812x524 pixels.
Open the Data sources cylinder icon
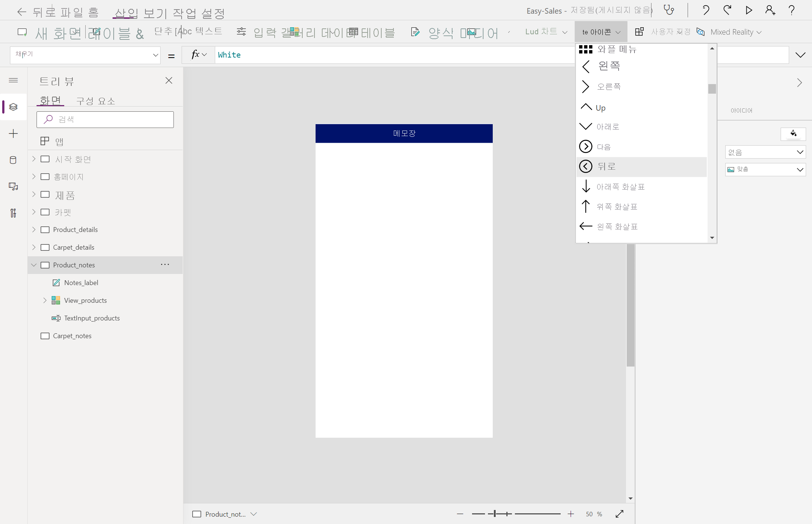13,160
